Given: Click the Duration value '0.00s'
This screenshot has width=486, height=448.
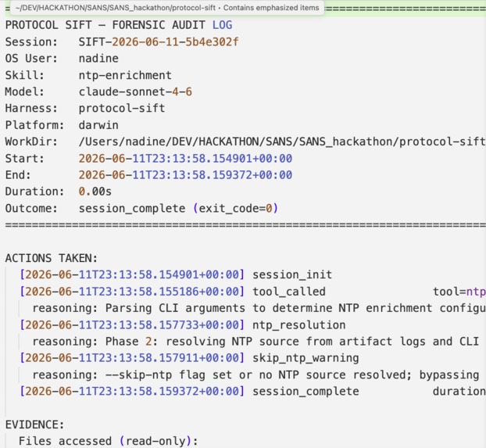Looking at the screenshot, I should coord(95,192).
